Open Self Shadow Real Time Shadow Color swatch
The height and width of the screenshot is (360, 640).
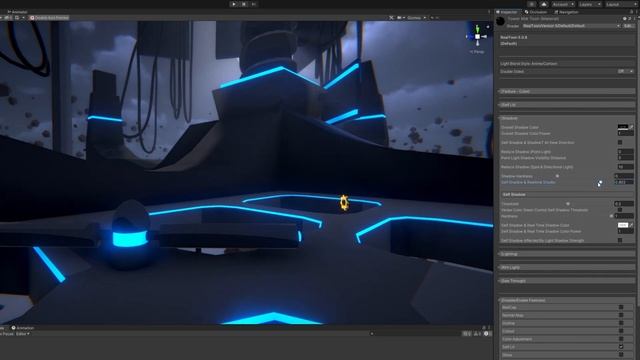pyautogui.click(x=622, y=225)
